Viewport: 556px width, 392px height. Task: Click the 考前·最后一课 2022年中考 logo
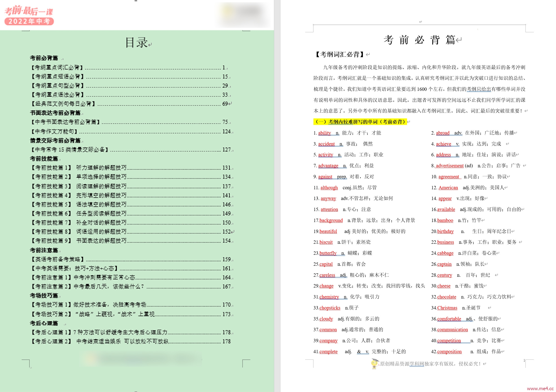29,15
